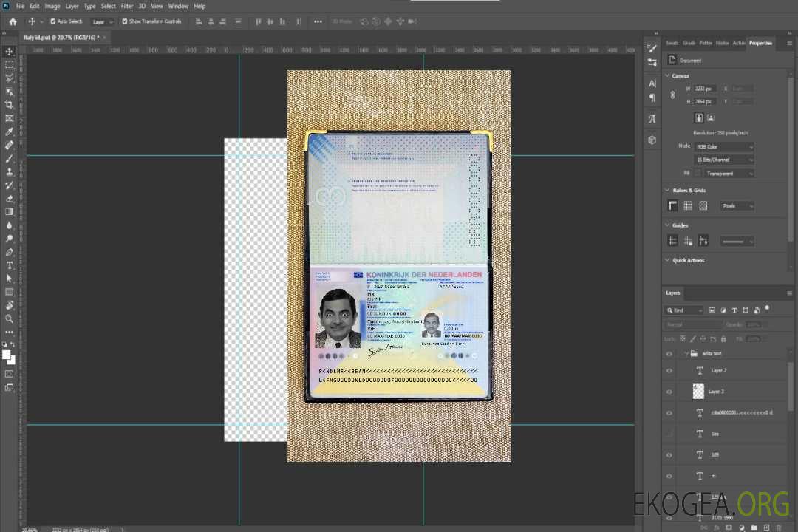Open the layer filter Kind dropdown
Screen dimensions: 798x532
(684, 310)
